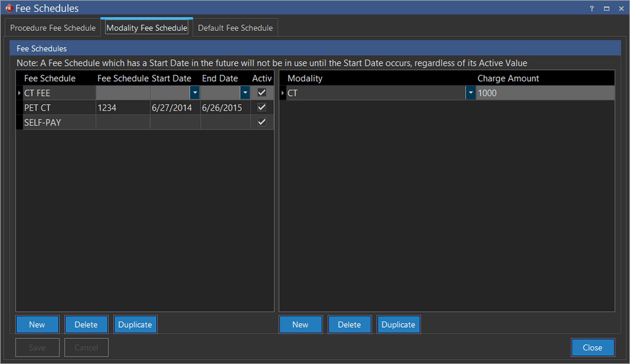The height and width of the screenshot is (364, 630).
Task: Sort by the Charge Amount column header
Action: (508, 78)
